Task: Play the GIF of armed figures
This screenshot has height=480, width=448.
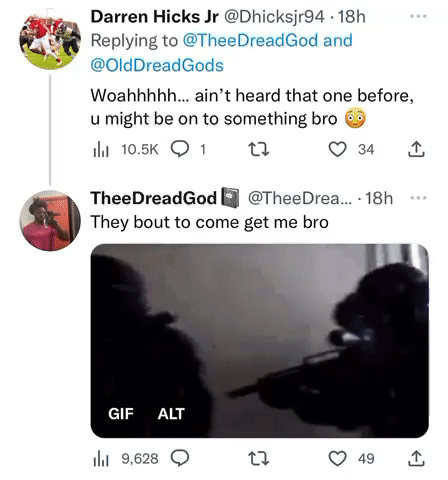Action: (259, 341)
